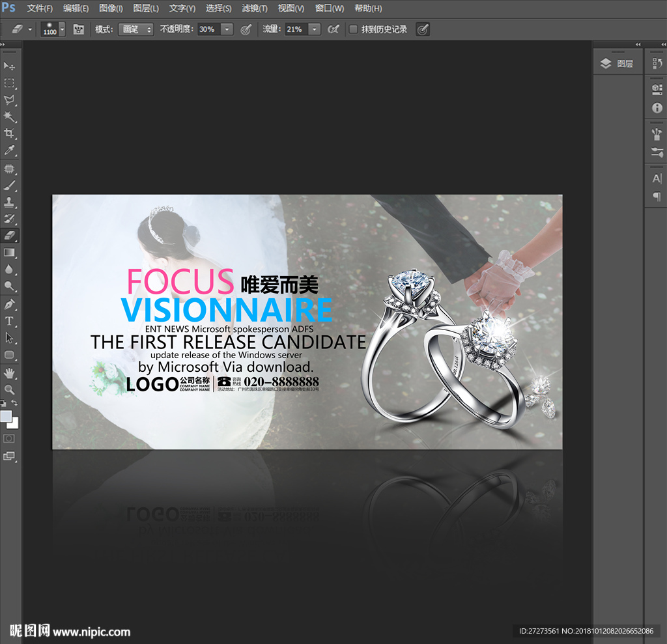The width and height of the screenshot is (667, 644).
Task: Select the Crop tool
Action: pos(10,133)
